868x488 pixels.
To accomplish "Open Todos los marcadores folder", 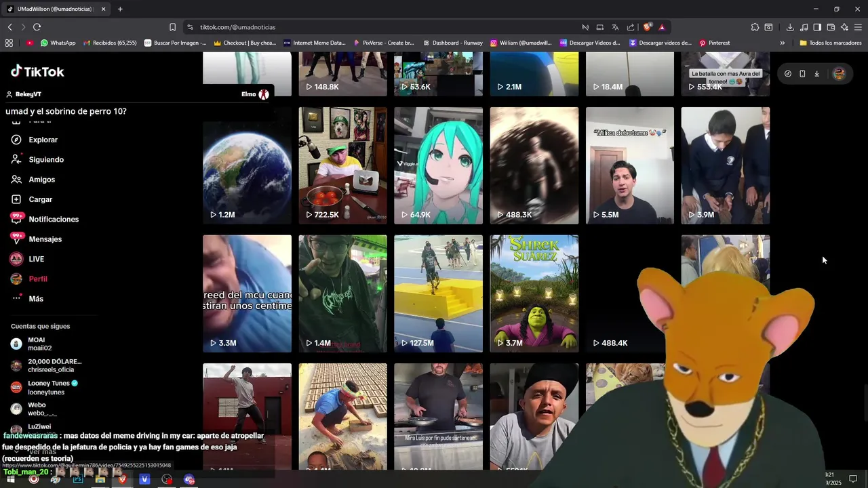I will (830, 43).
